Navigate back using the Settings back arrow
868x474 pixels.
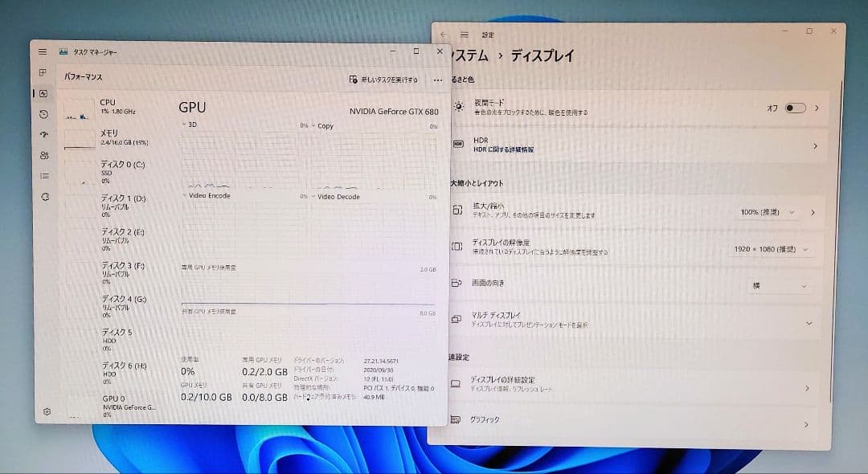coord(443,35)
